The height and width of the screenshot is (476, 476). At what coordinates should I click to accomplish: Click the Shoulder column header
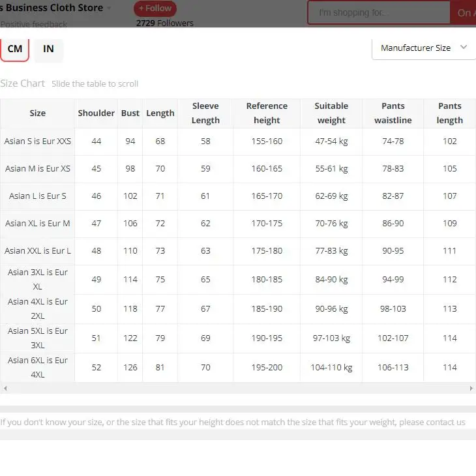coord(97,113)
